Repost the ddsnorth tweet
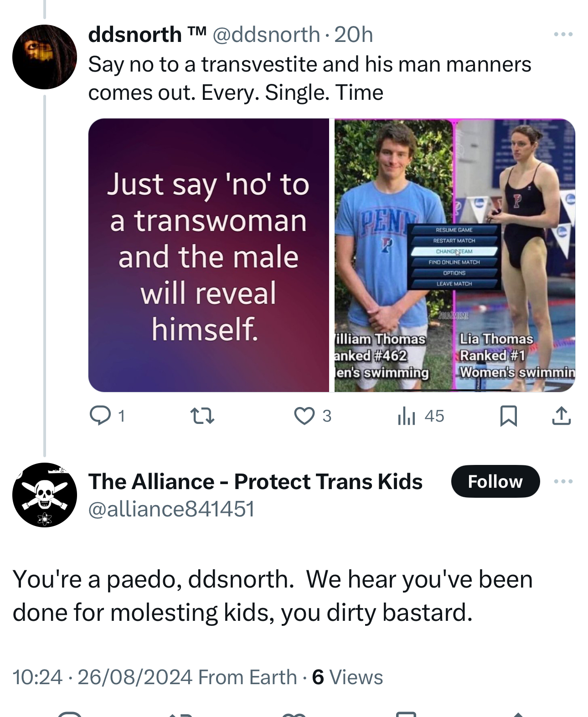588x717 pixels. pos(201,416)
